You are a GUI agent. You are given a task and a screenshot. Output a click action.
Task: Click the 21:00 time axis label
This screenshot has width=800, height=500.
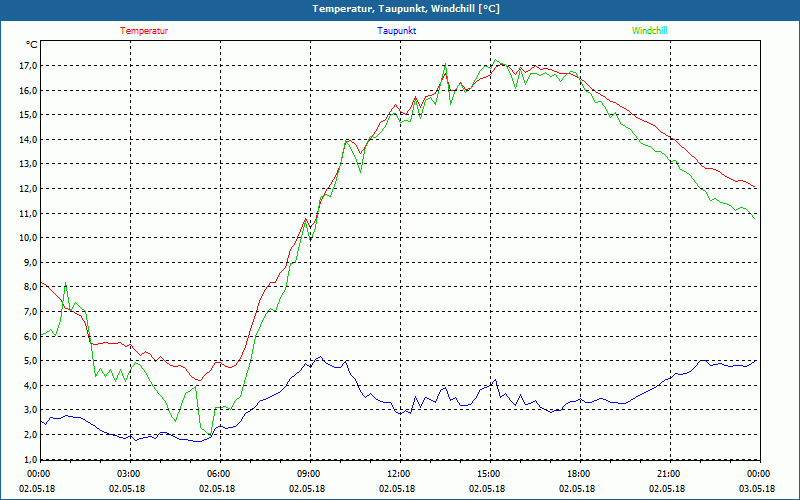[x=669, y=474]
